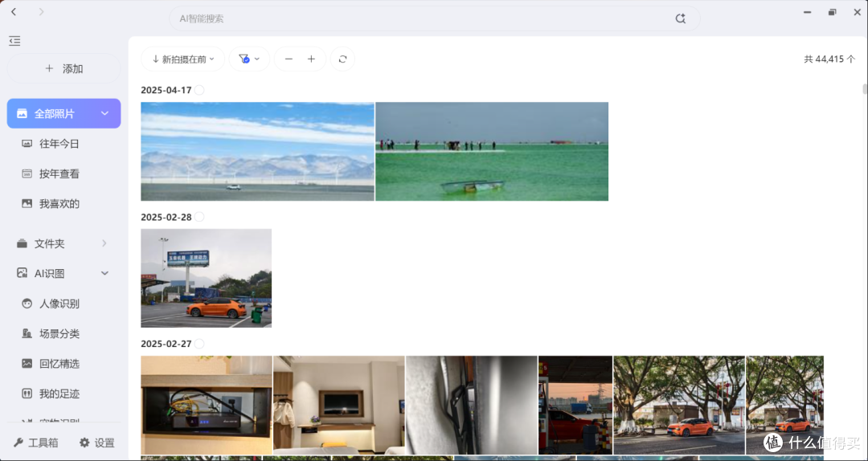
Task: Go back with the left arrow
Action: 14,11
